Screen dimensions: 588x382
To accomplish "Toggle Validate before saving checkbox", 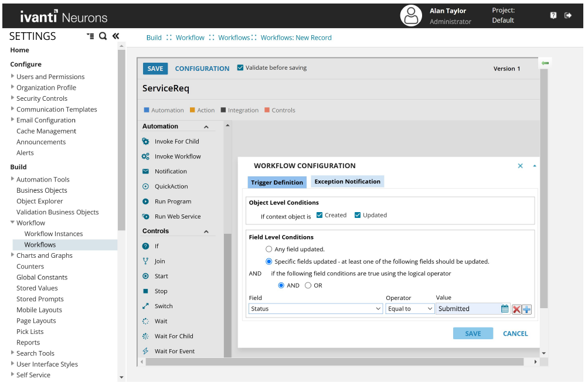I will coord(240,68).
